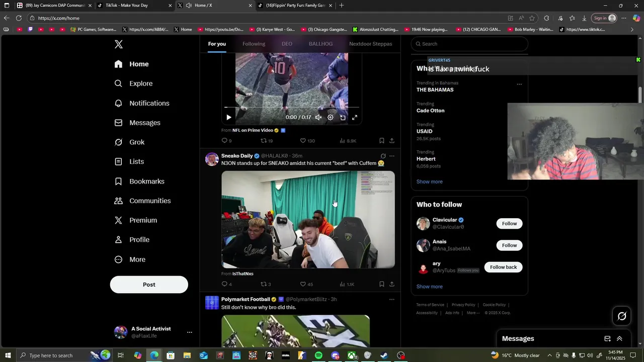Open the Herbert trend
This screenshot has height=362, width=644.
coord(426,159)
